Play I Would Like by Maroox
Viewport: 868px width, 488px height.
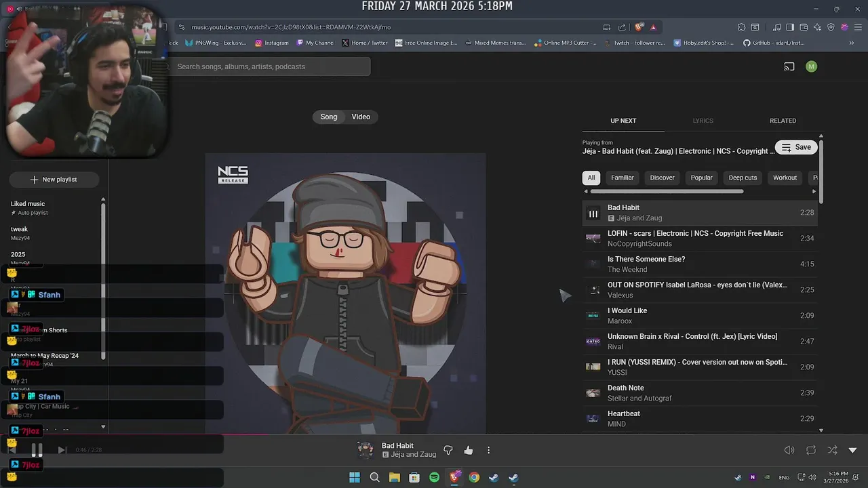[701, 316]
